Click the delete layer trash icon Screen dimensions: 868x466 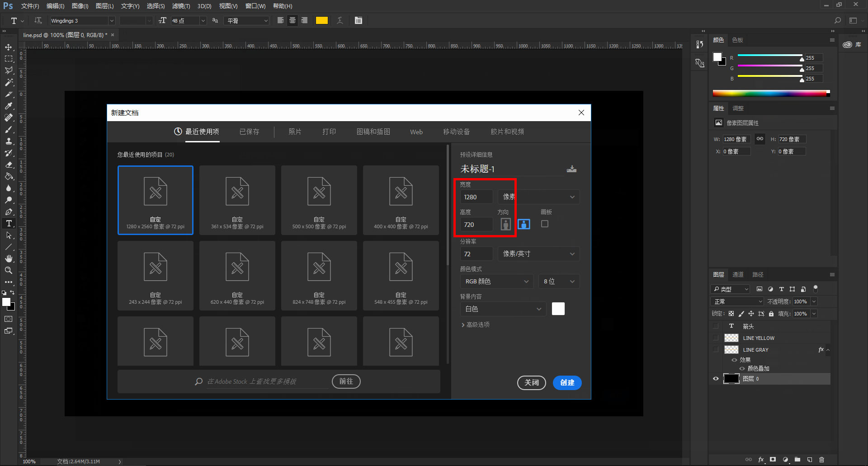[821, 460]
